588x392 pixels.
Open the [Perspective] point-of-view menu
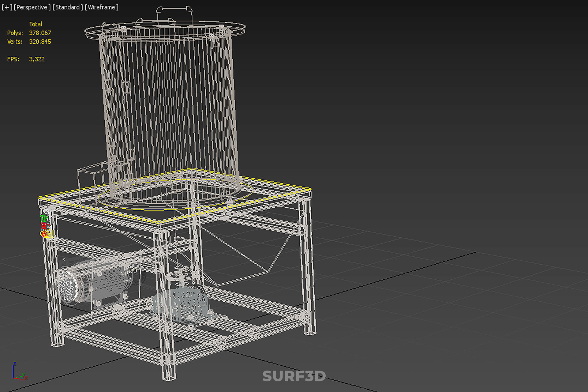pos(32,7)
